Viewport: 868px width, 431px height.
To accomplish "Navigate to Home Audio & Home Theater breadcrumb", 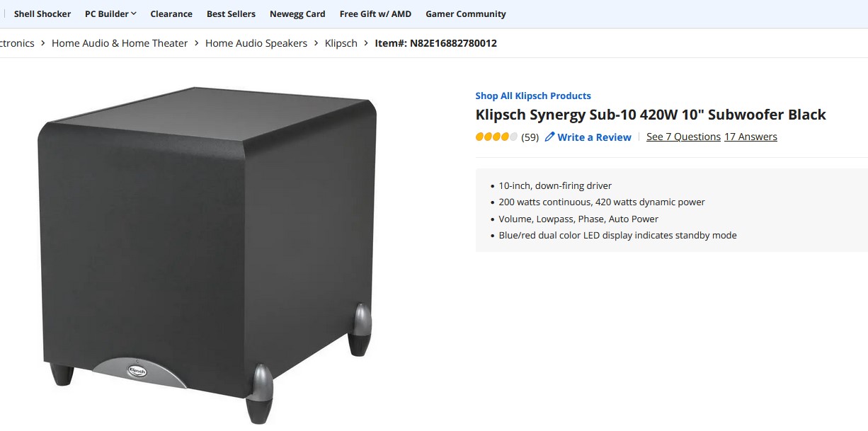I will pyautogui.click(x=120, y=43).
